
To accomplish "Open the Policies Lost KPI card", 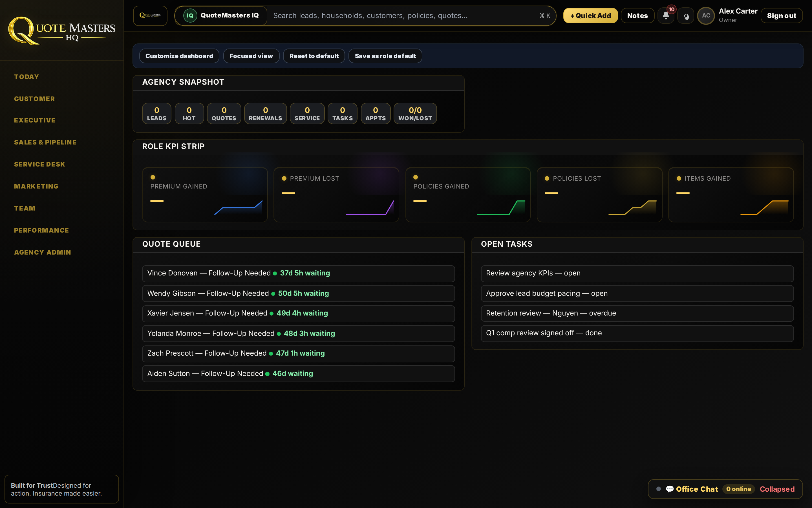I will click(x=599, y=195).
